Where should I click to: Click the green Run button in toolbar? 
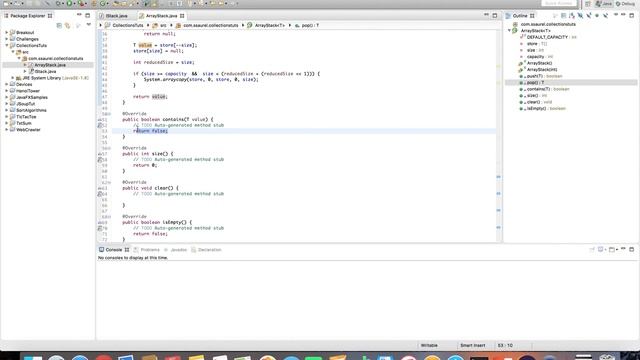69,4
